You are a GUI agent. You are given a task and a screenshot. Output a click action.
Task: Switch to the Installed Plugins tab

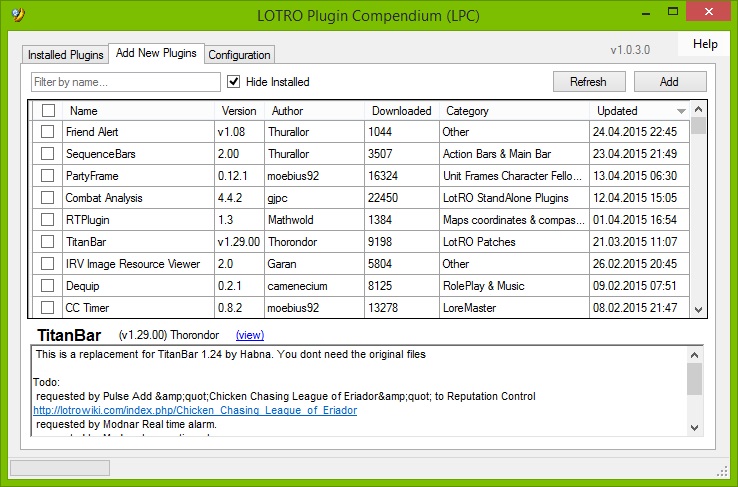(x=65, y=55)
